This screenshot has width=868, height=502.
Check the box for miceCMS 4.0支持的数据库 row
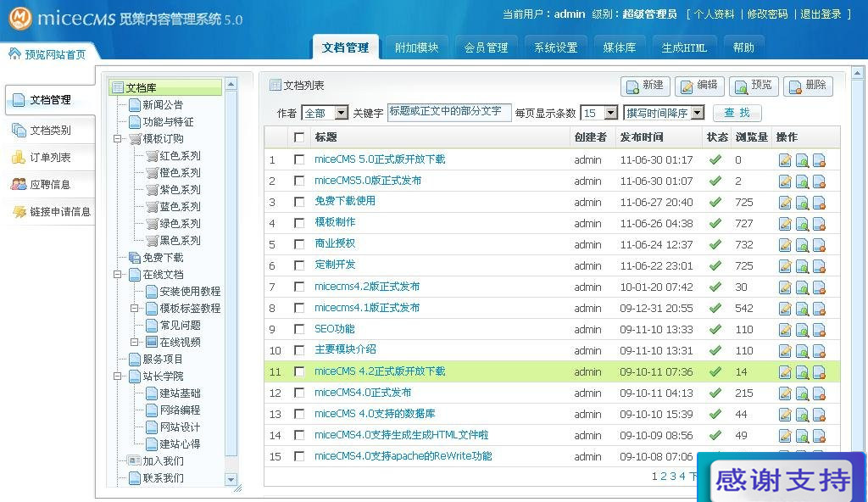tap(299, 414)
